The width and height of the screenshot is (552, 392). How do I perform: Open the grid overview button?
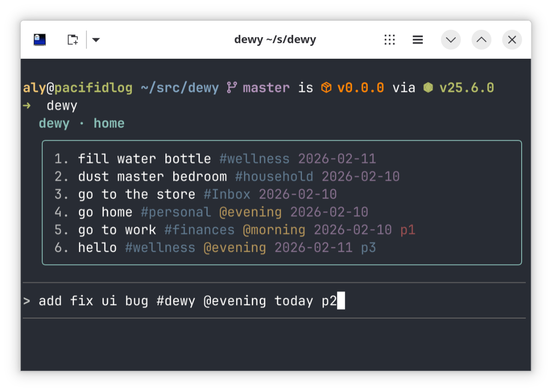coord(390,40)
